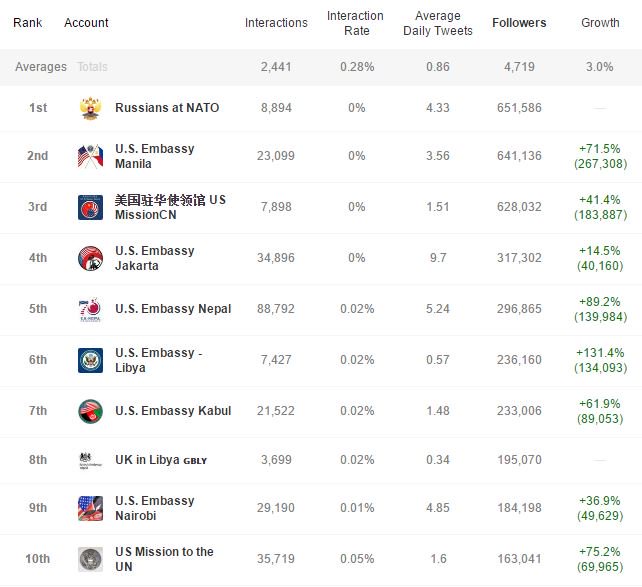Click the 317,302 followers value
The image size is (642, 587).
tap(519, 257)
